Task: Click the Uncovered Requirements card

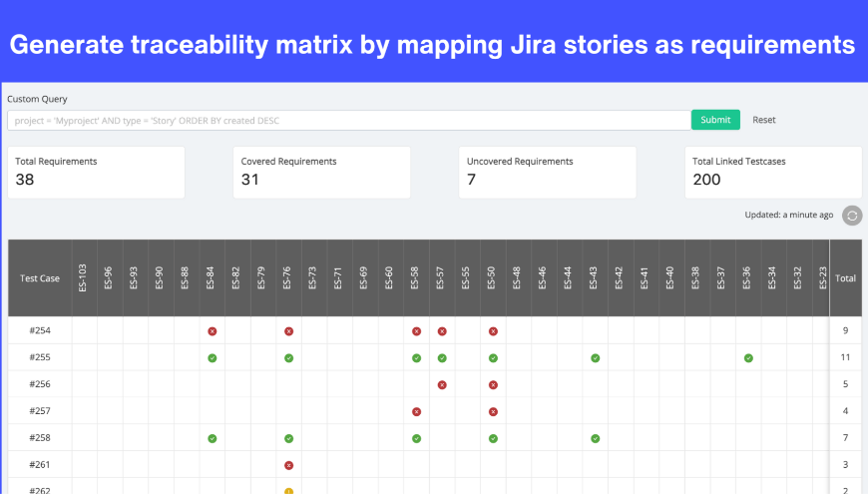Action: click(x=547, y=173)
